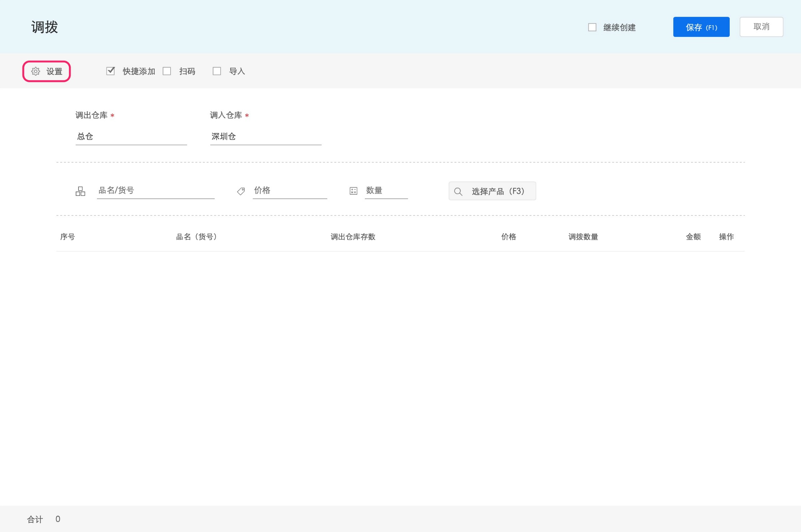This screenshot has height=532, width=801.
Task: Click the 调拨 page title
Action: (x=44, y=27)
